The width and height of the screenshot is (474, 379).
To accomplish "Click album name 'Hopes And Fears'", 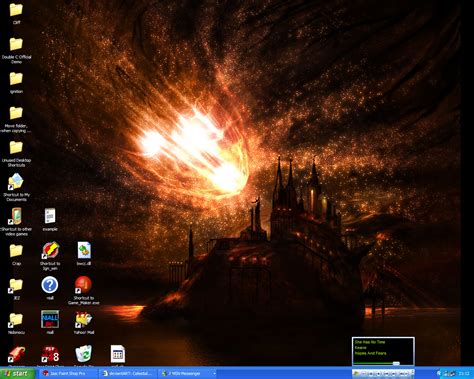I will click(x=370, y=353).
